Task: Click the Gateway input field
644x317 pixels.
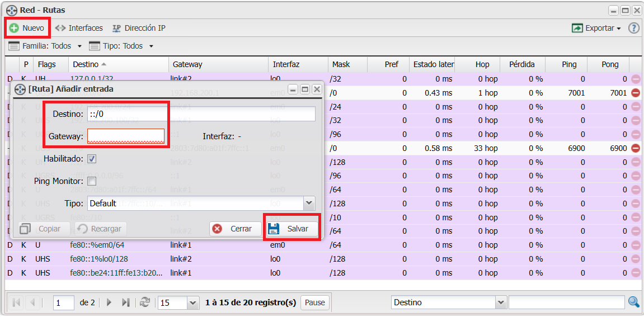Action: (126, 136)
